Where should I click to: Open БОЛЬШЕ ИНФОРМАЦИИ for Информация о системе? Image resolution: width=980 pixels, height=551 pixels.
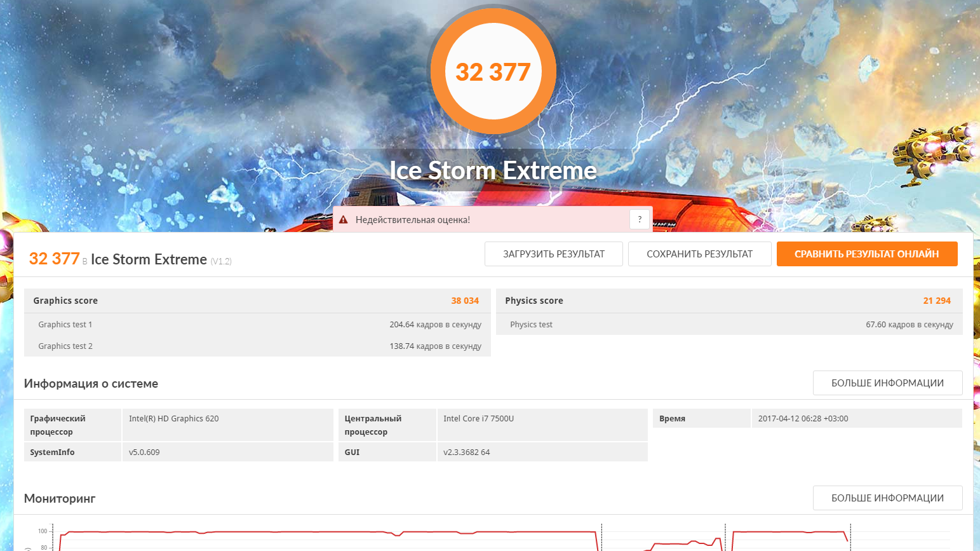[x=888, y=383]
